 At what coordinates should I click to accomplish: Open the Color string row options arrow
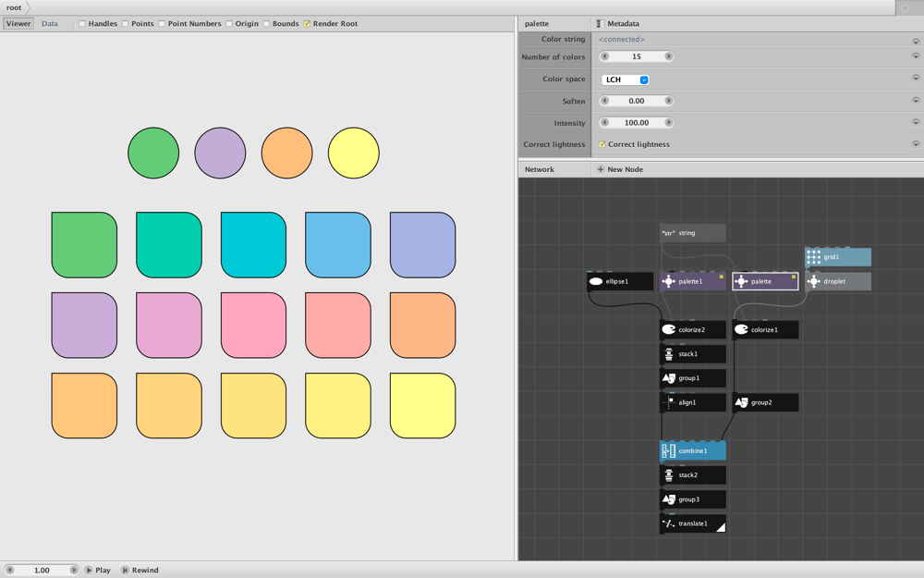pos(915,42)
